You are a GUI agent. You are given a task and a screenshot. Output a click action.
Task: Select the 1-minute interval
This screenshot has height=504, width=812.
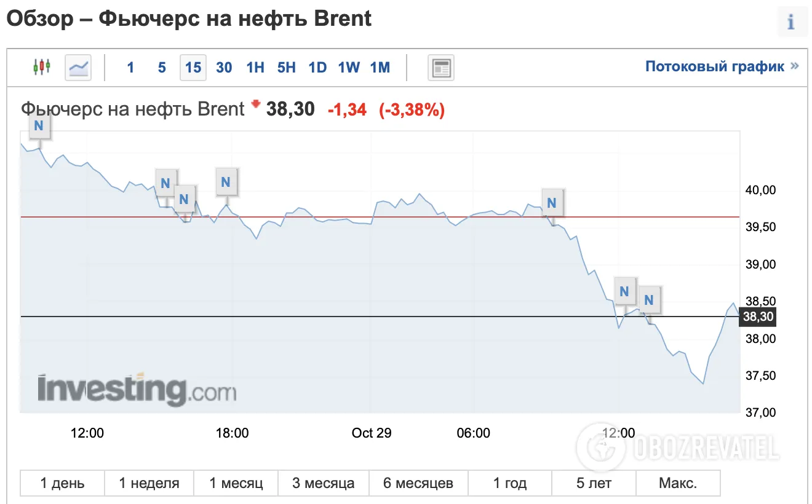click(130, 68)
